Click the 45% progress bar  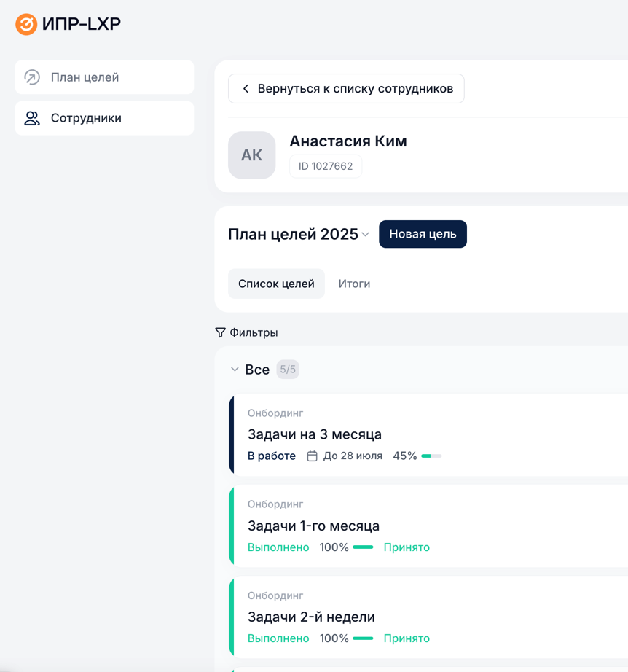click(431, 456)
